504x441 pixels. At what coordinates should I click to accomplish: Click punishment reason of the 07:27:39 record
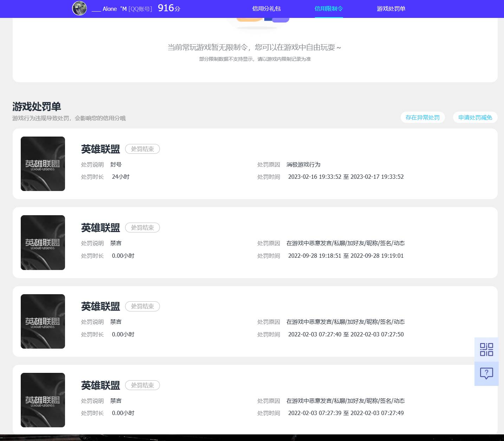(345, 401)
